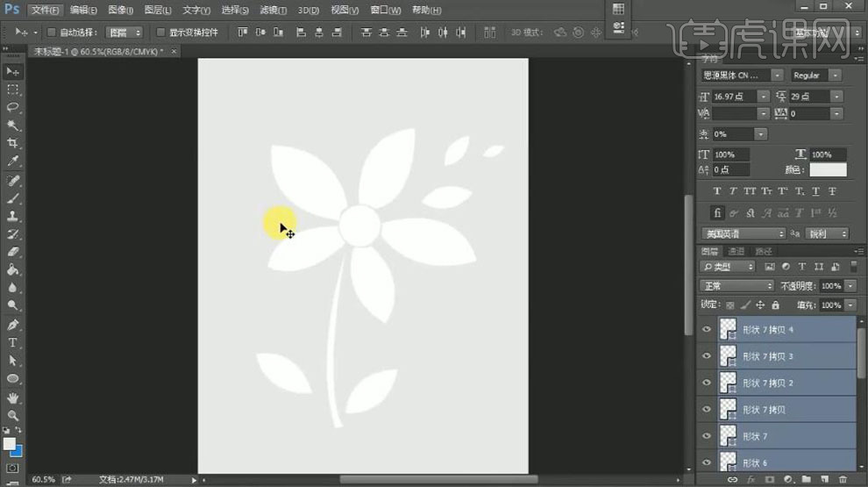This screenshot has width=868, height=487.
Task: Select the Hand tool
Action: coord(13,397)
